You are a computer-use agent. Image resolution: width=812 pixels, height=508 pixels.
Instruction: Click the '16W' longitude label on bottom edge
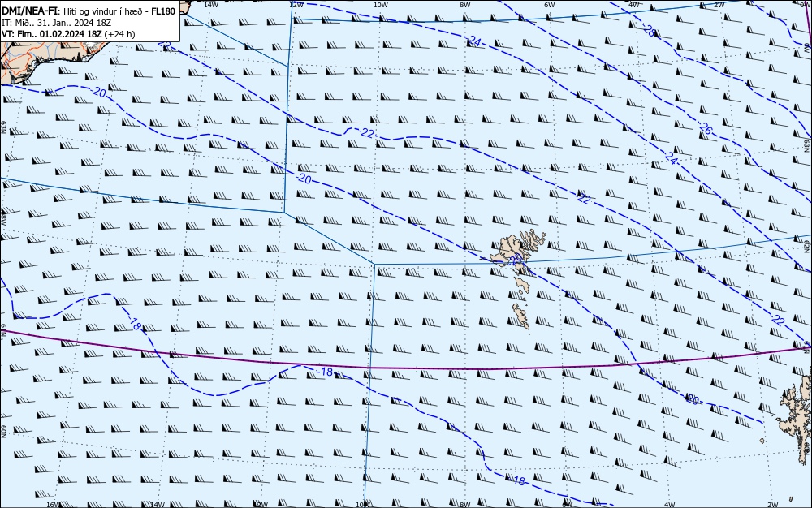pyautogui.click(x=53, y=505)
